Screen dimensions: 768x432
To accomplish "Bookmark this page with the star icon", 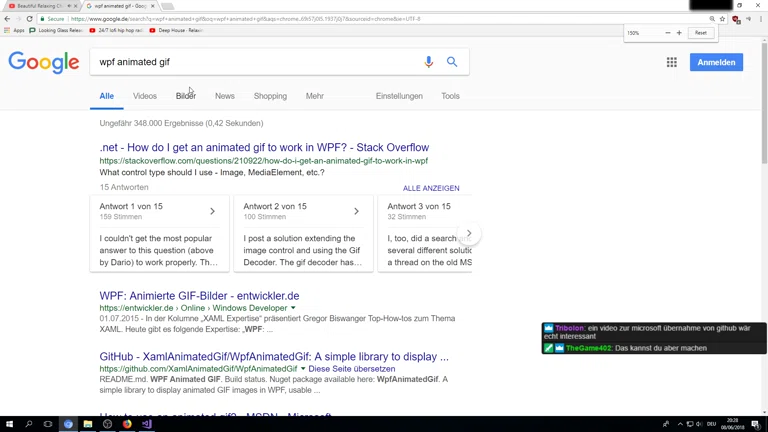I will [x=722, y=19].
